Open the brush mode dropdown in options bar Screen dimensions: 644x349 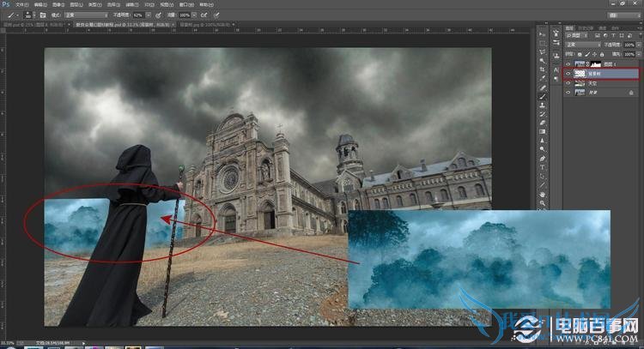[x=86, y=15]
